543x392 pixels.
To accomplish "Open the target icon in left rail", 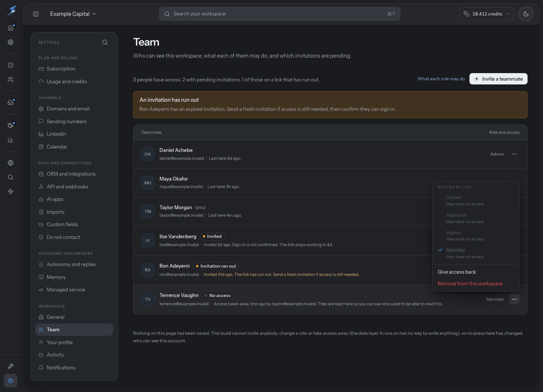I will [x=11, y=42].
